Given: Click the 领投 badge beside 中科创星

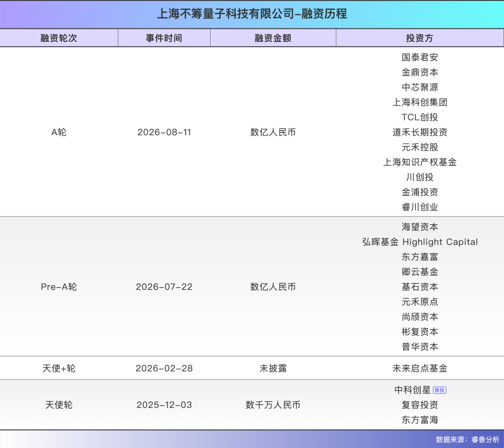Looking at the screenshot, I should pyautogui.click(x=440, y=390).
